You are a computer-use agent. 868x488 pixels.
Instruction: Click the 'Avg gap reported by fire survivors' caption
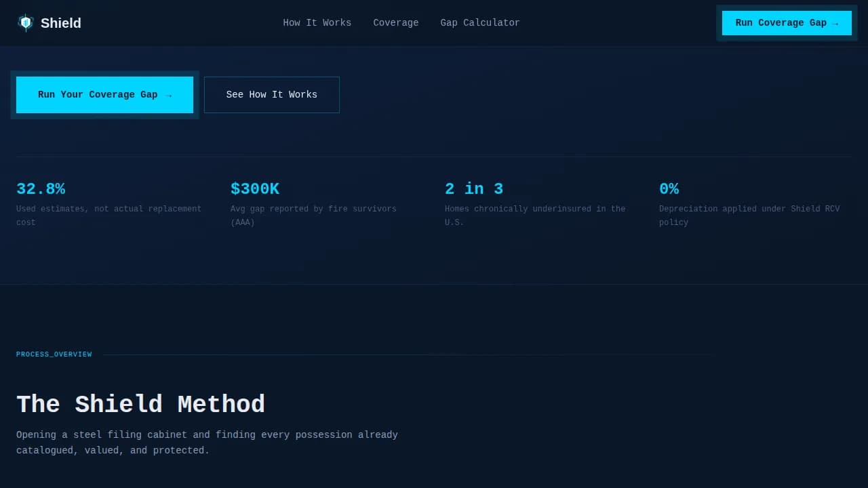coord(313,216)
